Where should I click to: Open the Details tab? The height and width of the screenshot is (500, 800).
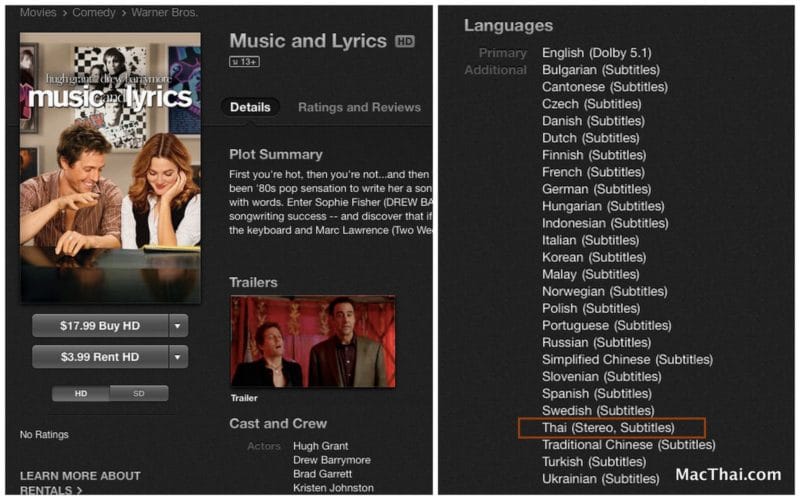click(x=250, y=107)
